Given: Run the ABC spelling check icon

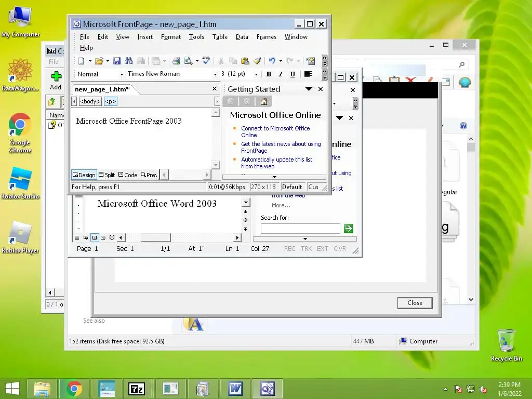Looking at the screenshot, I should pos(206,60).
